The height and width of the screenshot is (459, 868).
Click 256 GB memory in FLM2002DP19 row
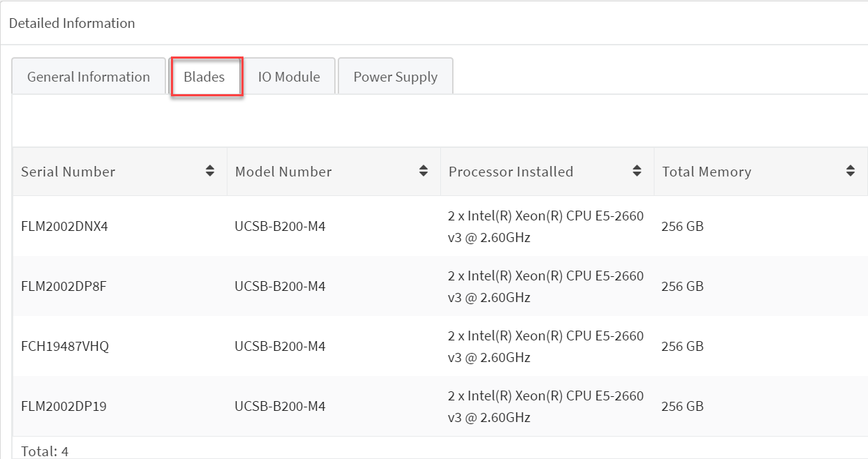click(682, 407)
